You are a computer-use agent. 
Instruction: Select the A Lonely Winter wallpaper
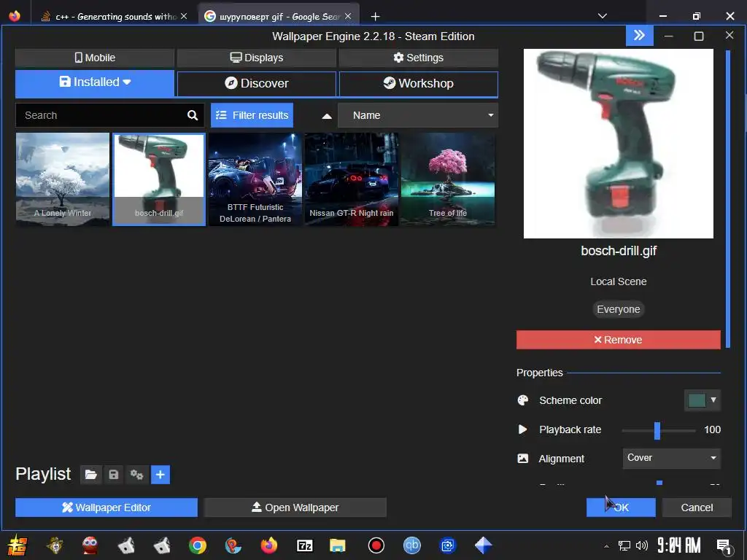pos(63,179)
